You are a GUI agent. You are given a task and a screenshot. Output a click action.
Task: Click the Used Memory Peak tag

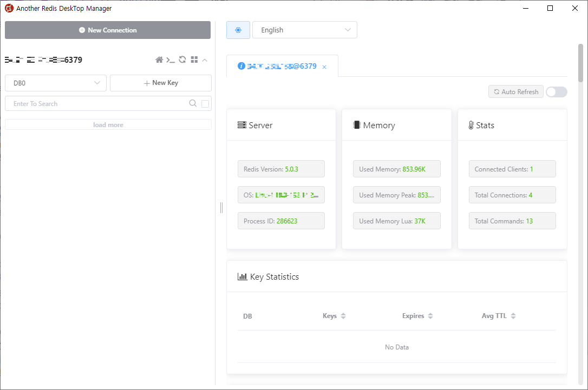(x=397, y=195)
